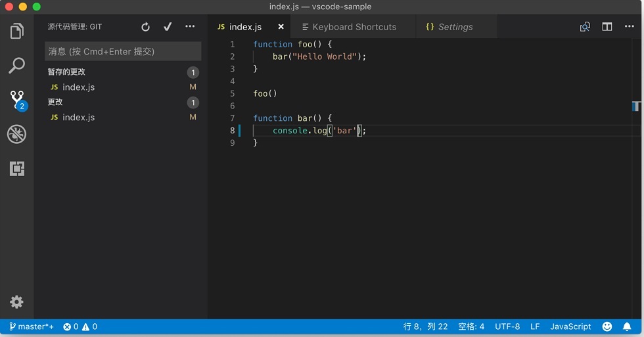The image size is (644, 337).
Task: Close the index.js editor tab
Action: tap(281, 27)
